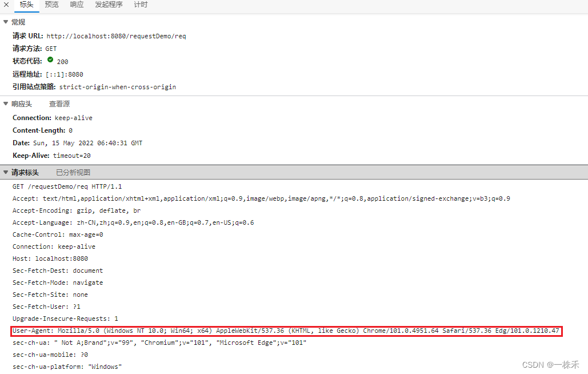Click the 请求方法 GET value

pos(51,49)
